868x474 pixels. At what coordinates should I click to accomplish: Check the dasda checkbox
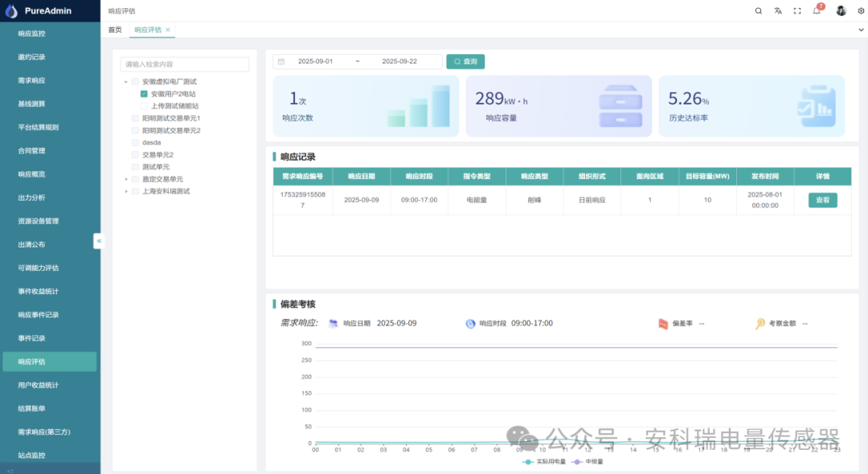coord(135,143)
